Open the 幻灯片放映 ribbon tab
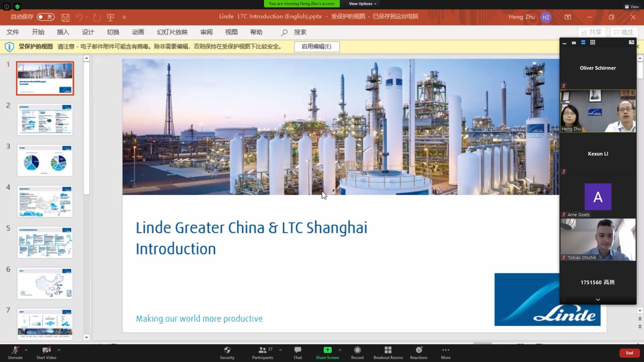 click(172, 32)
